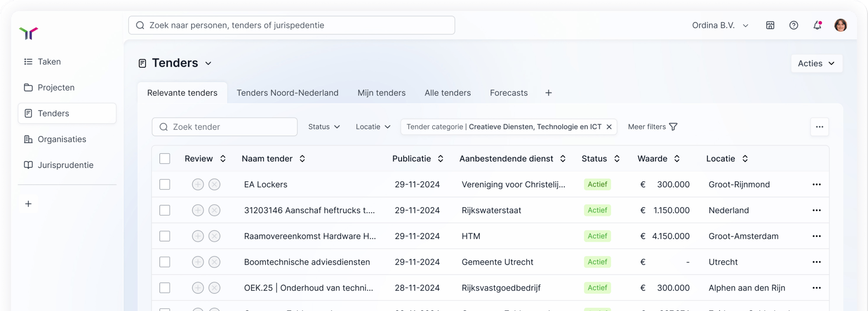Open row options for Boomtechnische adviesdiensten

tap(816, 262)
